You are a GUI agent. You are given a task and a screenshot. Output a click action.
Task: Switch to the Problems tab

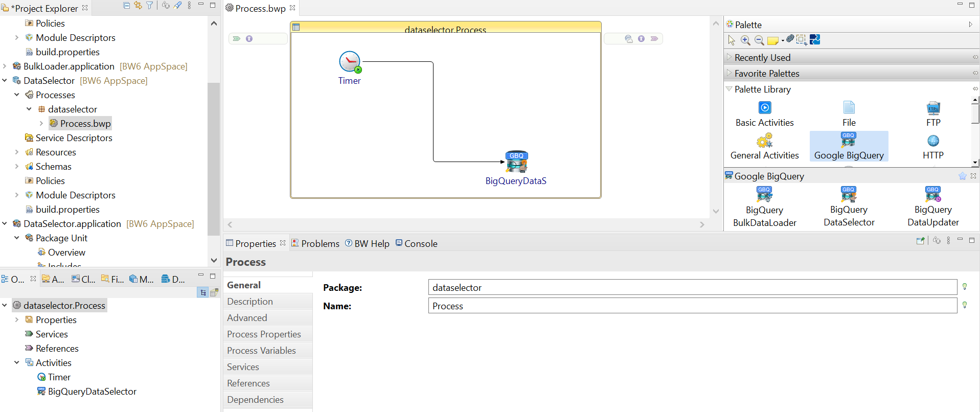[315, 243]
